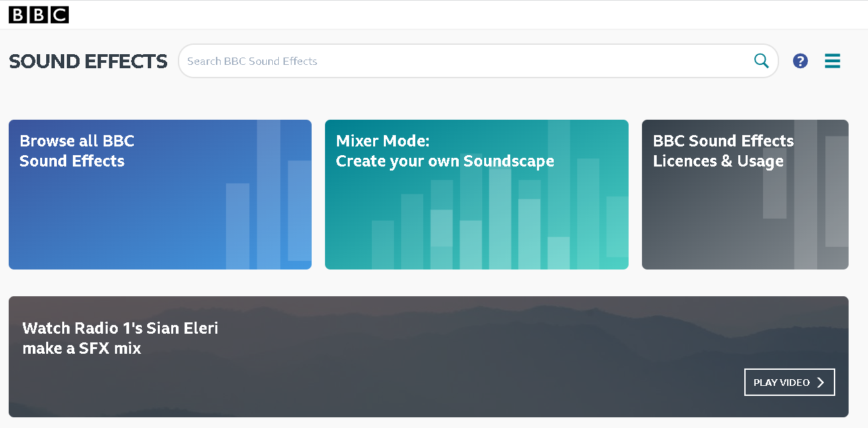Click the magnifying glass search icon
The image size is (868, 428).
point(761,61)
